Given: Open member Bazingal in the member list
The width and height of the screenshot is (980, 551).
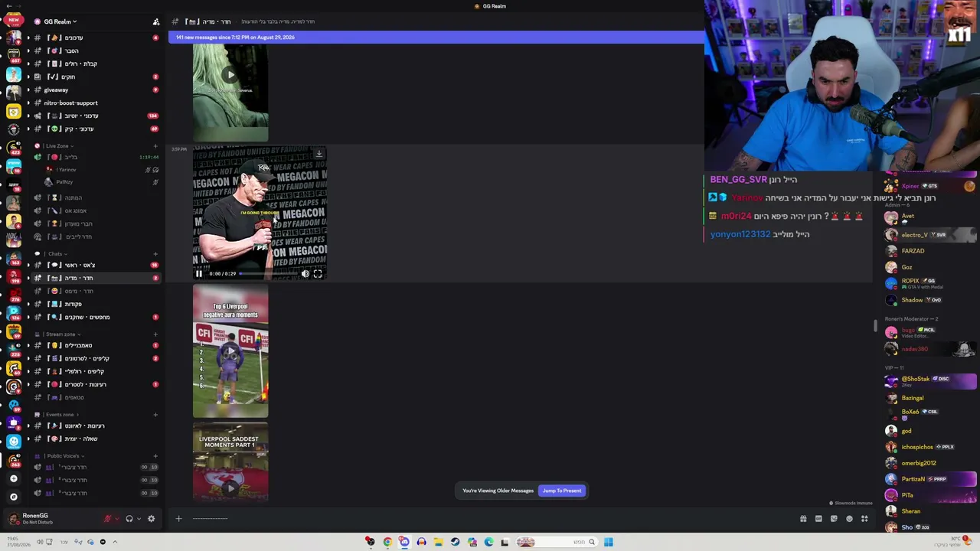Looking at the screenshot, I should (x=930, y=398).
